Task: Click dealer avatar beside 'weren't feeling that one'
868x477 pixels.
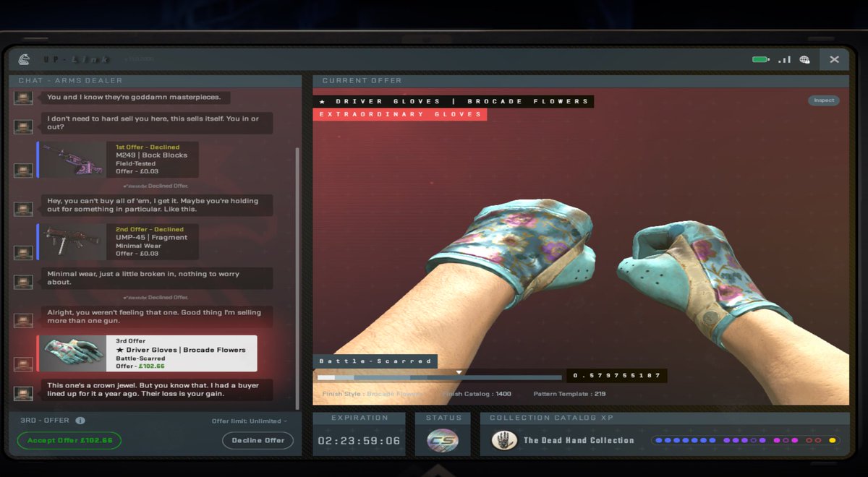Action: click(23, 320)
